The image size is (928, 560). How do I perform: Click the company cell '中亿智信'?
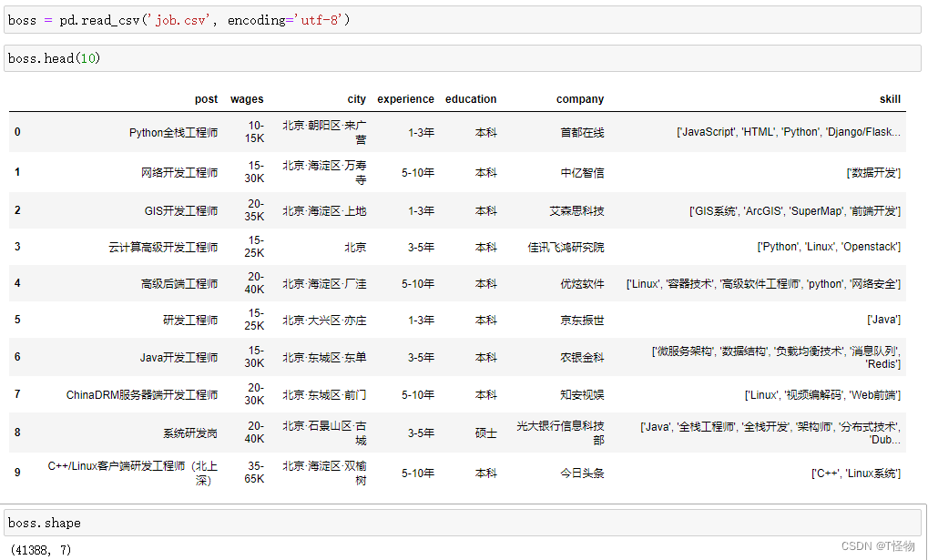pos(582,173)
